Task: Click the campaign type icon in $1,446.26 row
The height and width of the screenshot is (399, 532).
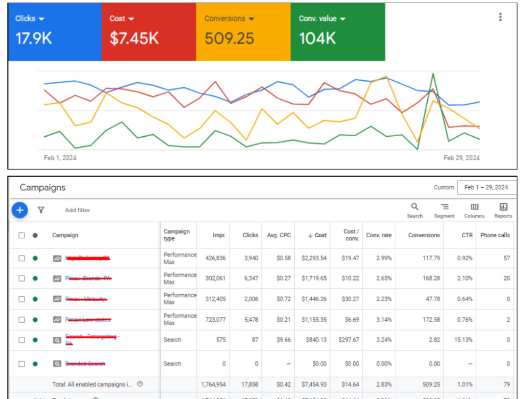Action: pyautogui.click(x=57, y=299)
